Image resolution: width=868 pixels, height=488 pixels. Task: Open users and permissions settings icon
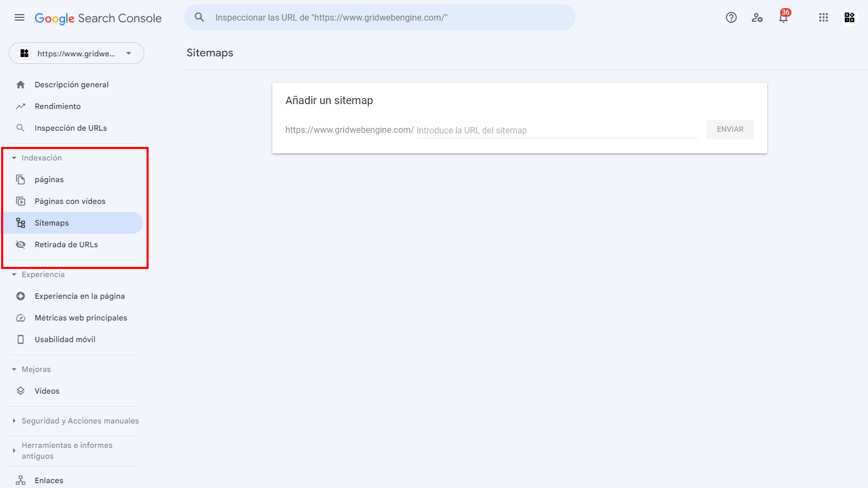pos(757,17)
